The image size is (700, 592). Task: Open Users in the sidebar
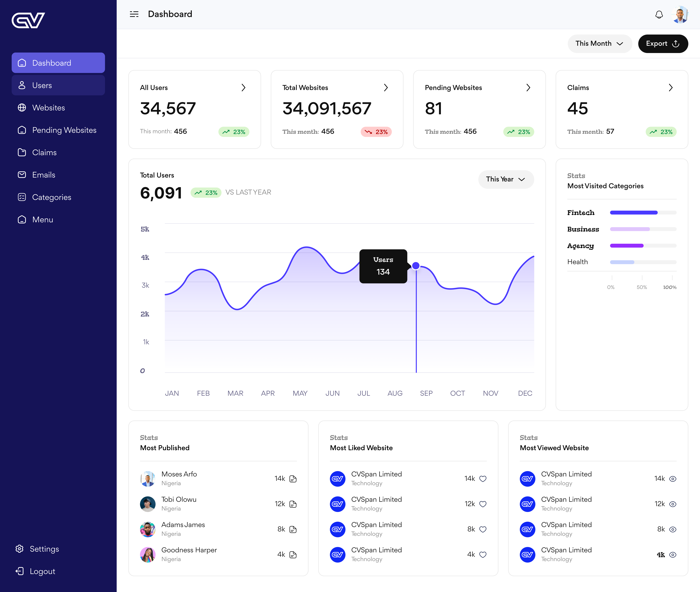click(58, 85)
